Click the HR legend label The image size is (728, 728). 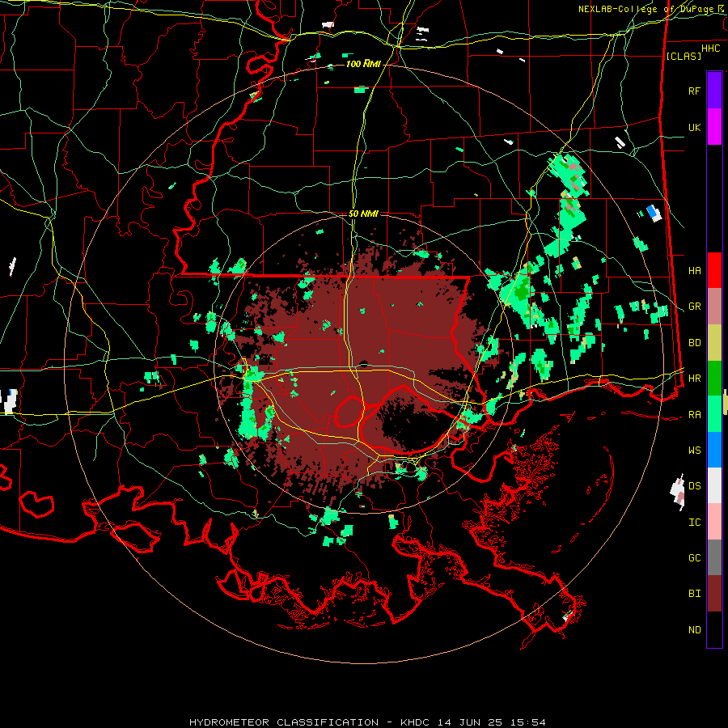pos(695,379)
